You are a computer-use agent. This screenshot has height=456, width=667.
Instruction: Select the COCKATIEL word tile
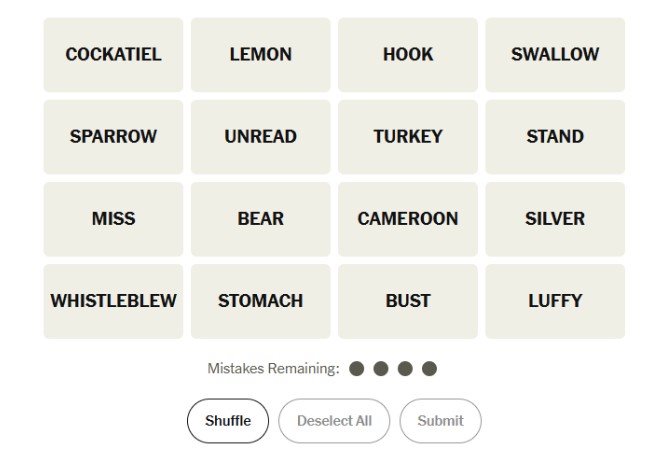[x=113, y=55]
